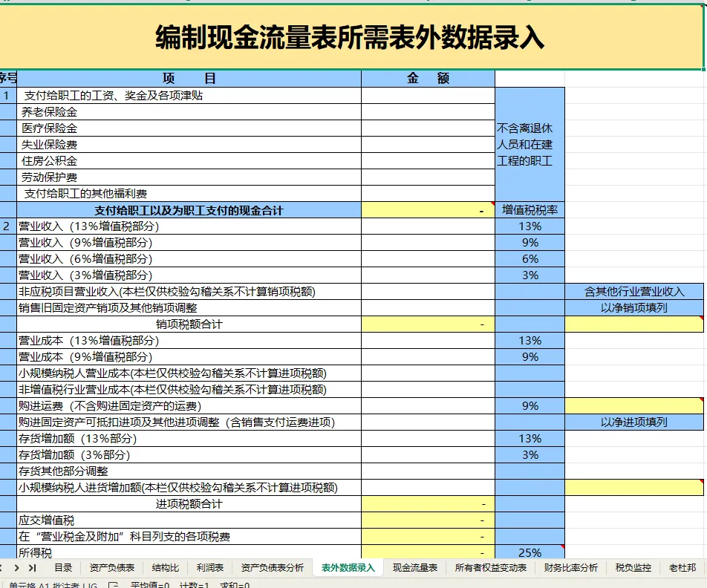
Task: Click the amount cell for 养老保险金
Action: point(428,112)
